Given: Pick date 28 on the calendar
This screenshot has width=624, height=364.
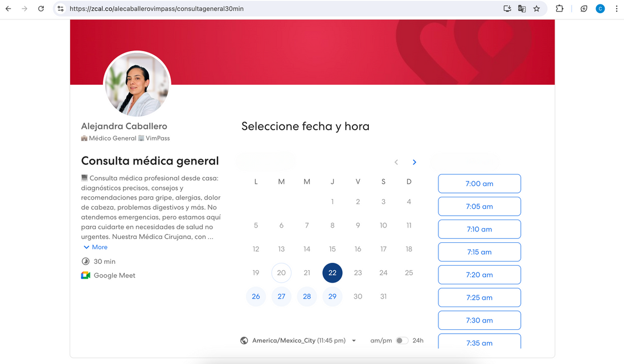Looking at the screenshot, I should (x=307, y=296).
